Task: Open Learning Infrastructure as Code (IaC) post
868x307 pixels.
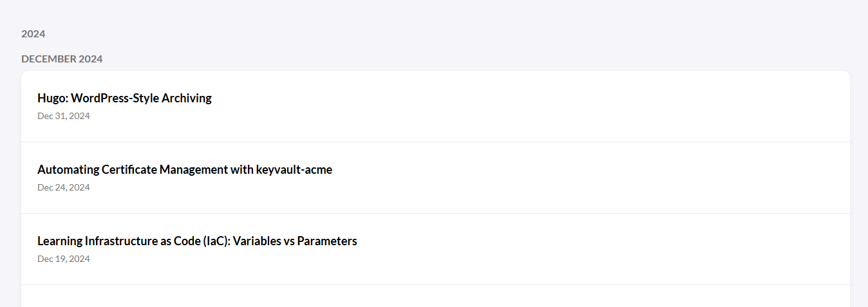Action: 197,241
